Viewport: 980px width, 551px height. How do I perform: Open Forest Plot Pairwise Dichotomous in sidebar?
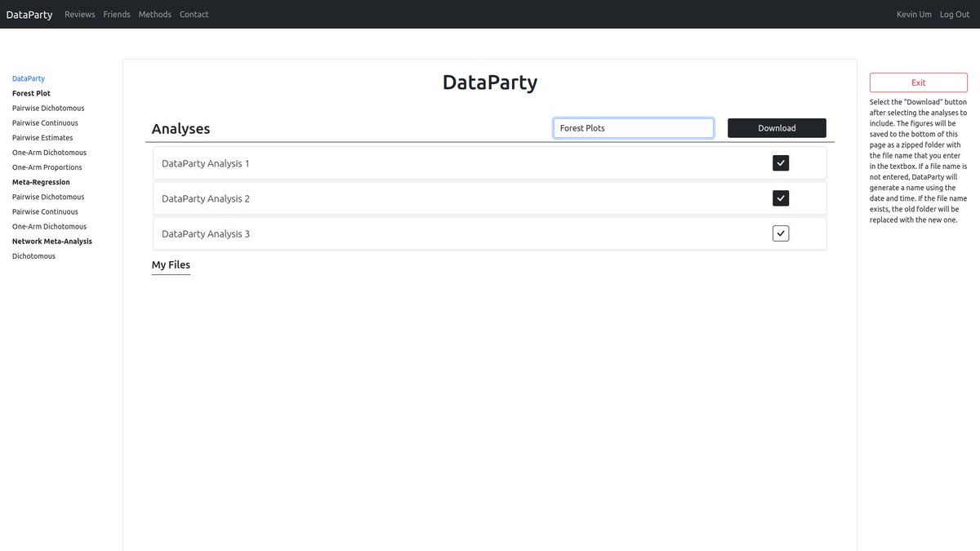click(x=48, y=108)
